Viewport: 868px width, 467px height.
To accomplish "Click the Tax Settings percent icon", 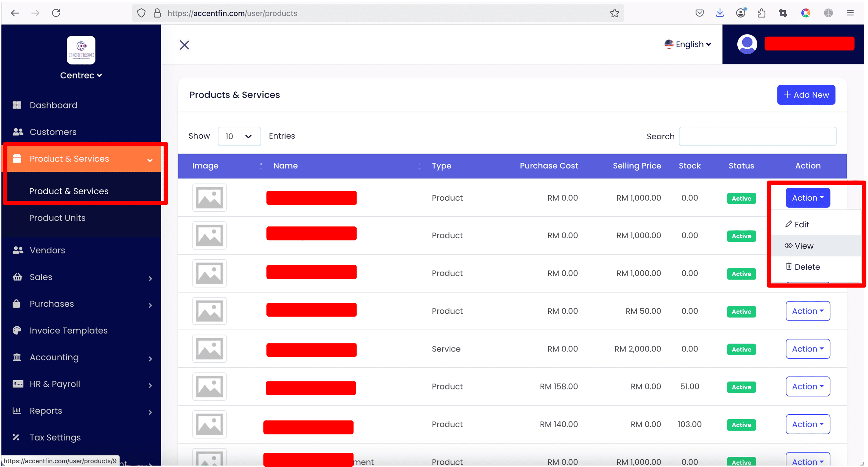I will tap(16, 437).
